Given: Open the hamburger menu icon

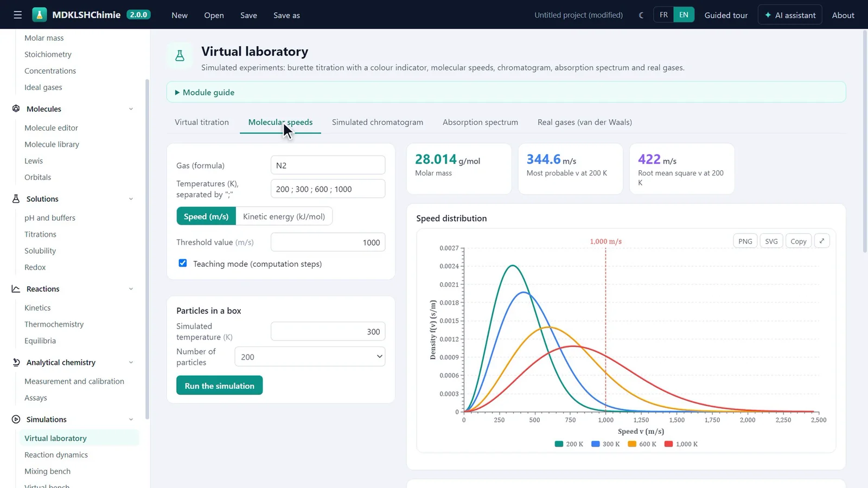Looking at the screenshot, I should click(18, 15).
